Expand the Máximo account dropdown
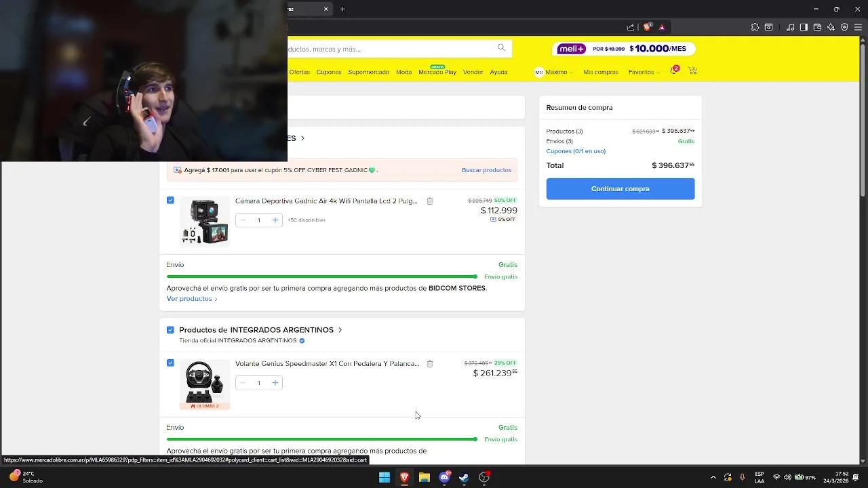This screenshot has height=488, width=868. click(x=554, y=72)
